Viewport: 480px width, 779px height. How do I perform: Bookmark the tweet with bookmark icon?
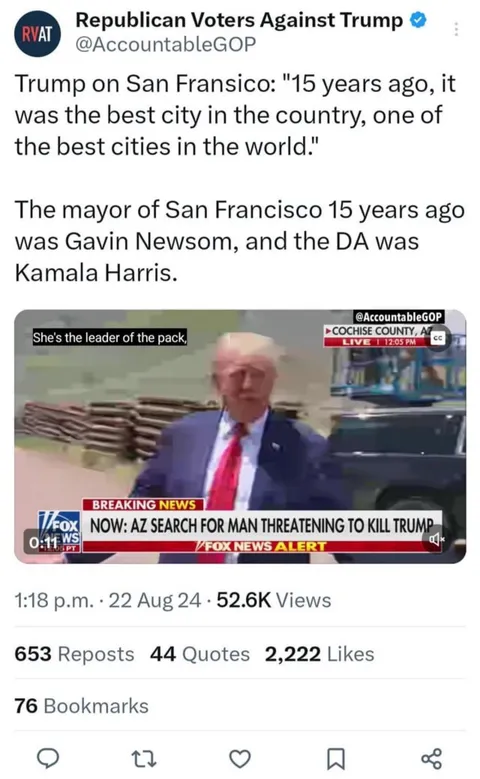[335, 759]
